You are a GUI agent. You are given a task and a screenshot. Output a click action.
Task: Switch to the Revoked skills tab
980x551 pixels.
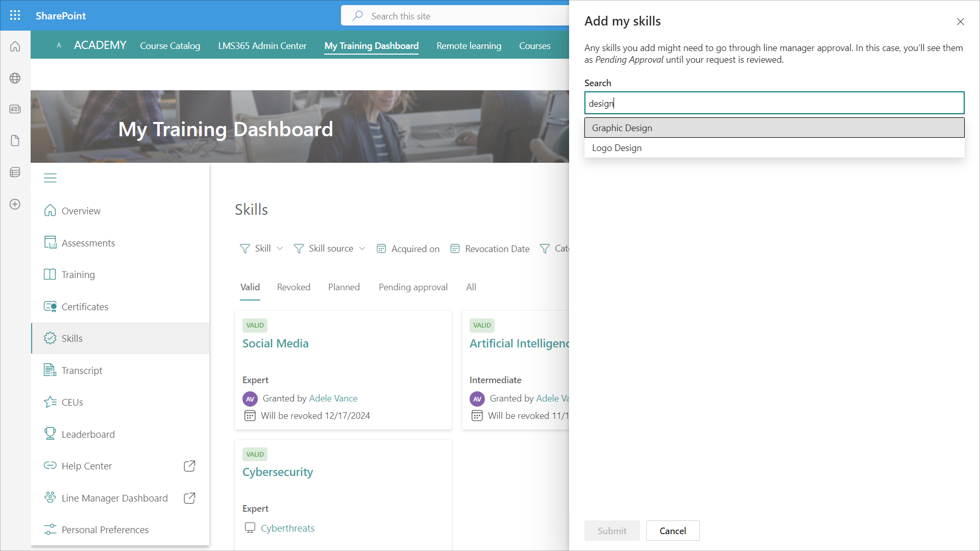pos(293,287)
